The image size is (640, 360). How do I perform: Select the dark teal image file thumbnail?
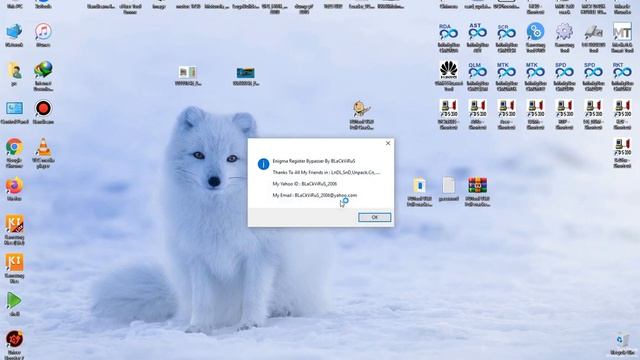[x=246, y=76]
